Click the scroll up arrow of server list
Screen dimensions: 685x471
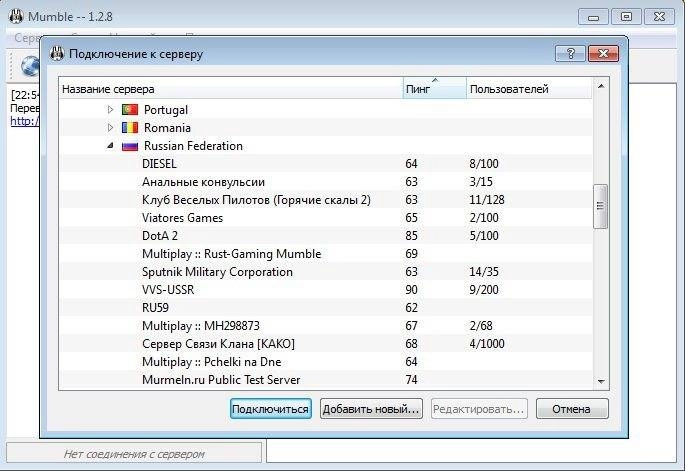[601, 86]
